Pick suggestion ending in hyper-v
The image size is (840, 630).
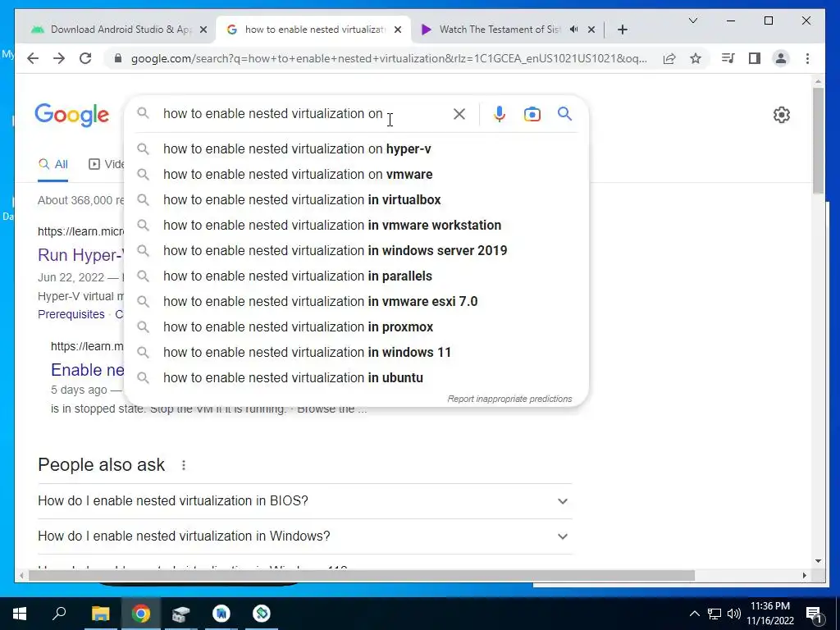(356, 149)
